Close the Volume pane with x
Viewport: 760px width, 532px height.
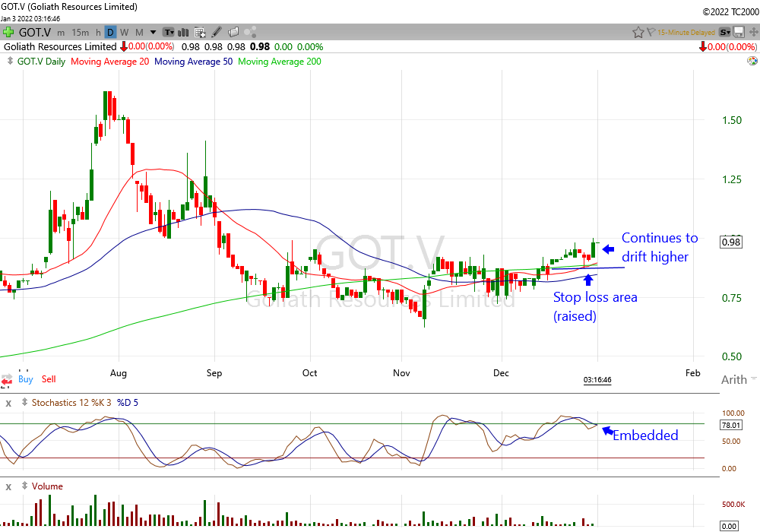[8, 486]
